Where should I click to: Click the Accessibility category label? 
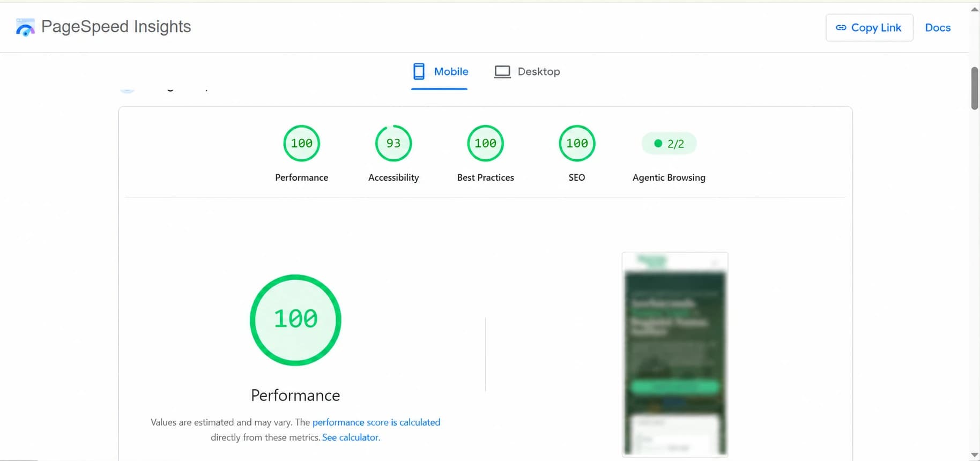coord(394,177)
